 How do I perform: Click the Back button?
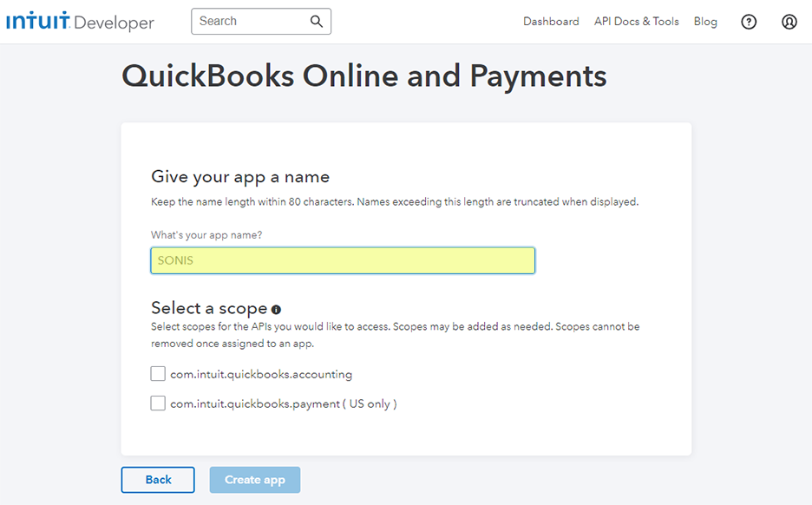158,480
